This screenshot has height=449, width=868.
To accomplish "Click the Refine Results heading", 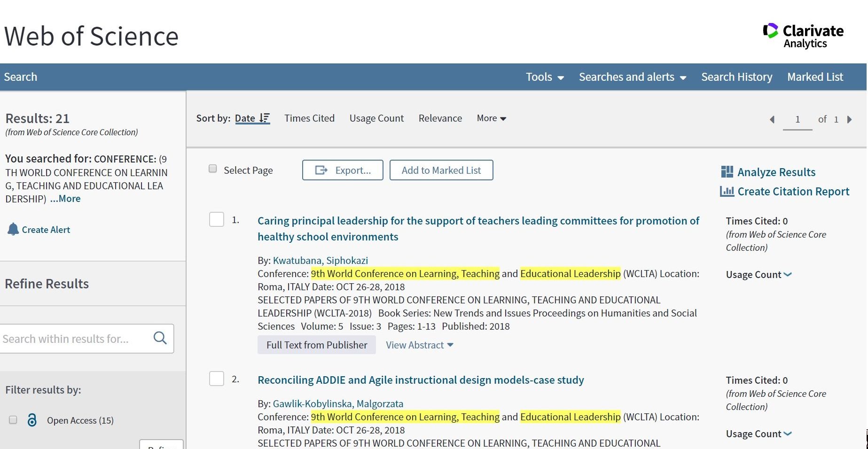I will (x=47, y=284).
